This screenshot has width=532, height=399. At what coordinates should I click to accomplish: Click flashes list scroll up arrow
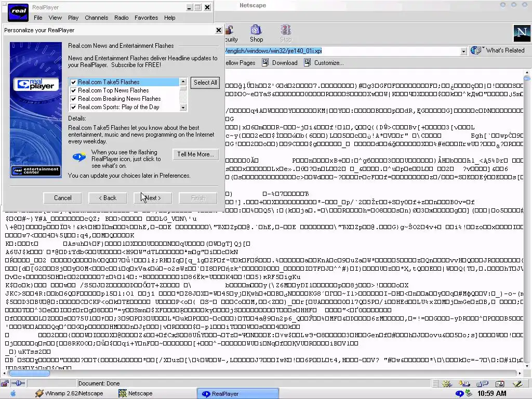pos(183,82)
